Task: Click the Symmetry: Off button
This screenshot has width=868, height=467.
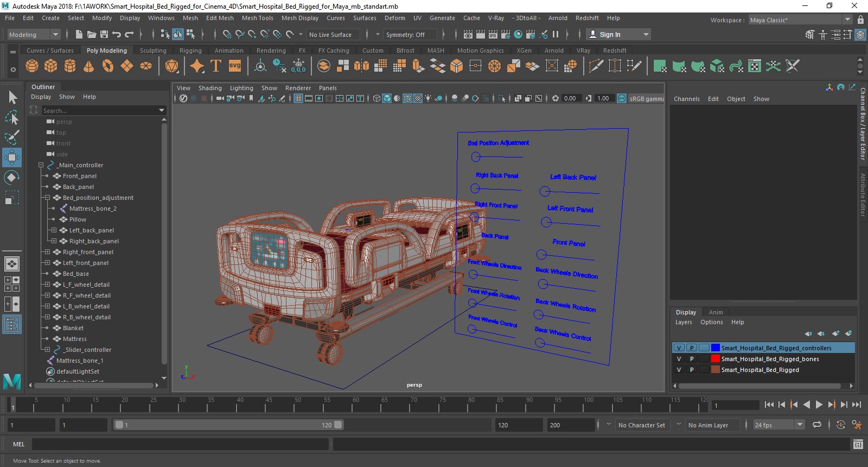Action: point(410,34)
